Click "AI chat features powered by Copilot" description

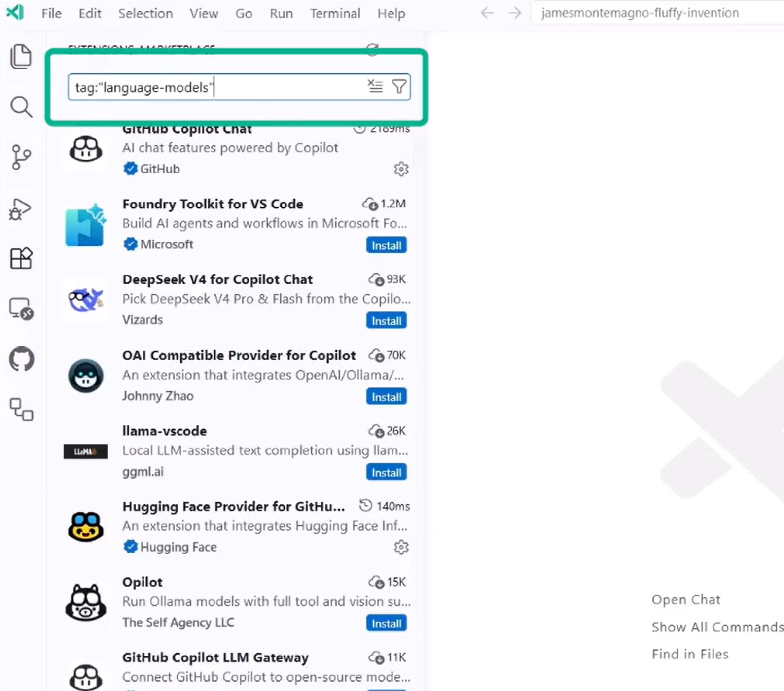[x=230, y=148]
